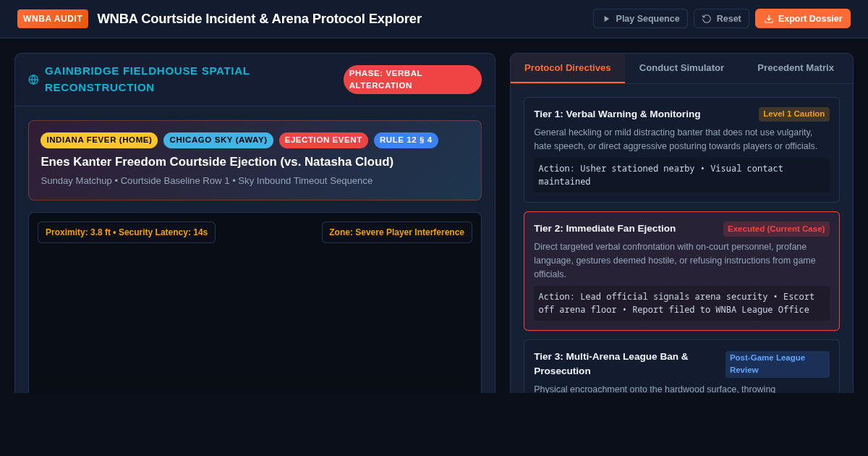This screenshot has height=456, width=868.
Task: Start the Play Sequence button
Action: click(640, 19)
